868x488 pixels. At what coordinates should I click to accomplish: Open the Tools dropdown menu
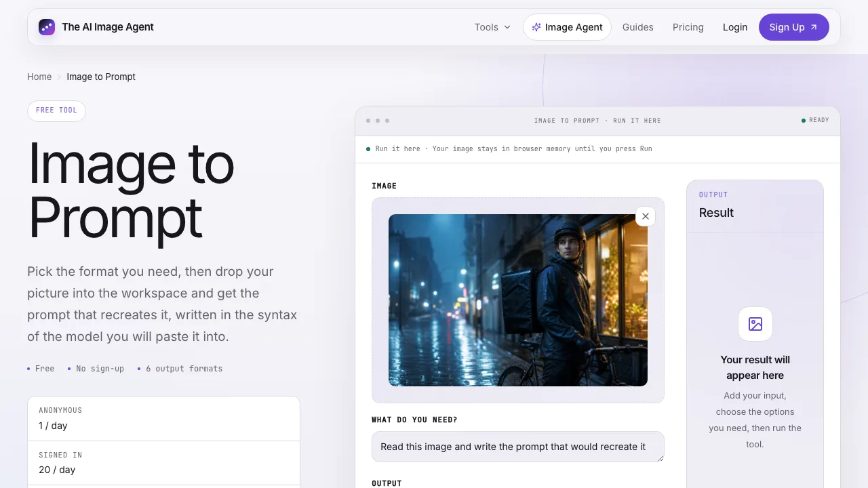[x=492, y=27]
